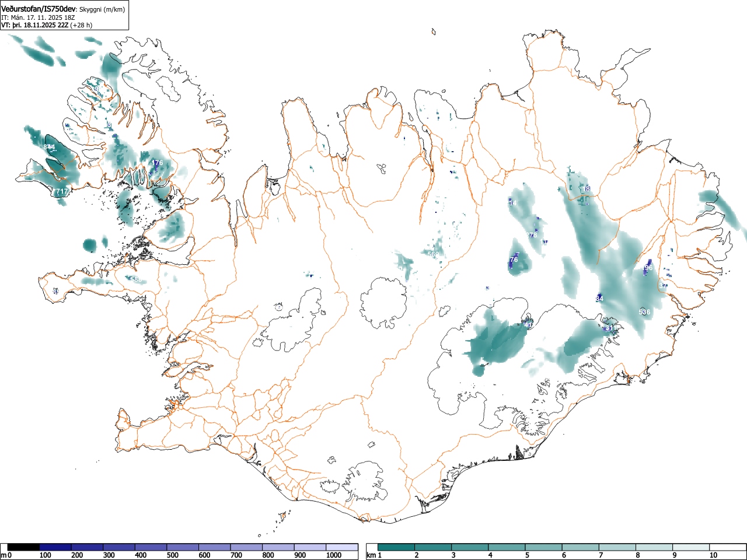The image size is (747, 560).
Task: Click the 3–4 km teal swatch
Action: point(470,547)
